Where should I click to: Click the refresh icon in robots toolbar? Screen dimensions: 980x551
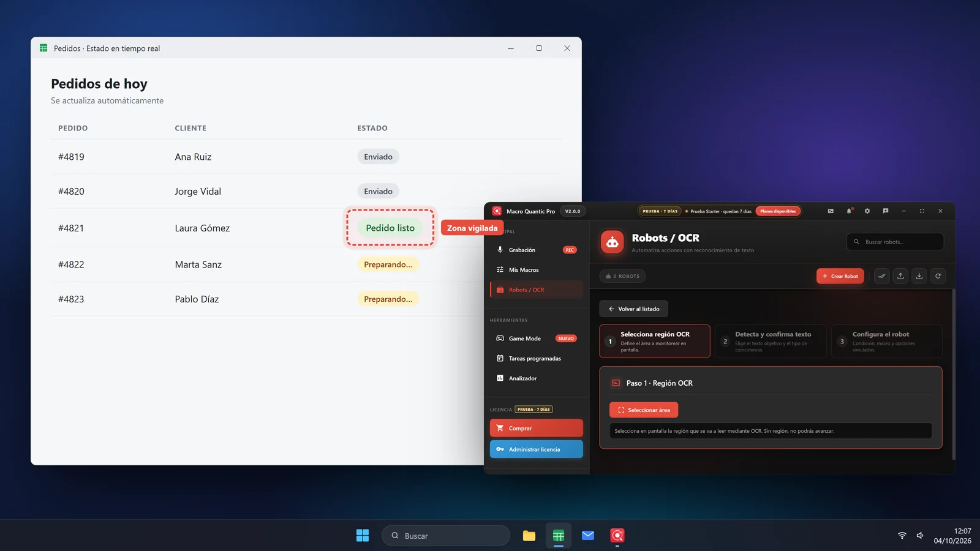pyautogui.click(x=938, y=276)
